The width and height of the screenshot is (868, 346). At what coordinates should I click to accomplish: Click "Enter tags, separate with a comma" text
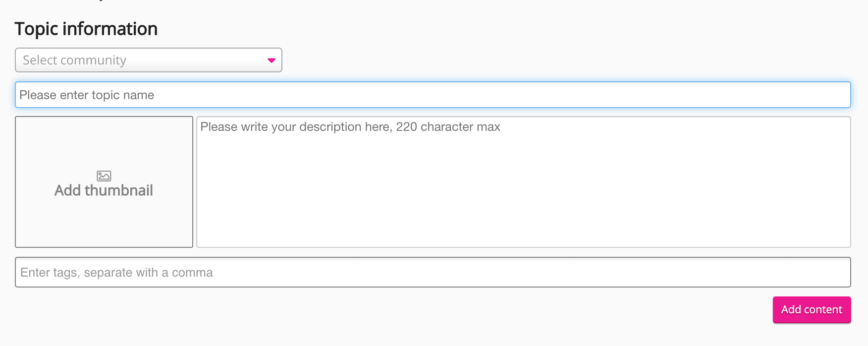[116, 273]
